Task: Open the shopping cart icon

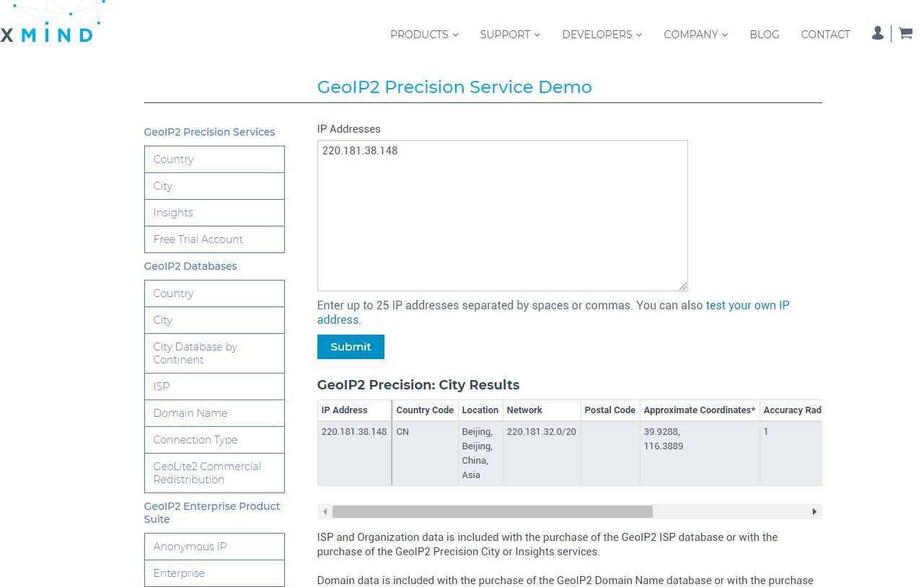Action: [905, 33]
